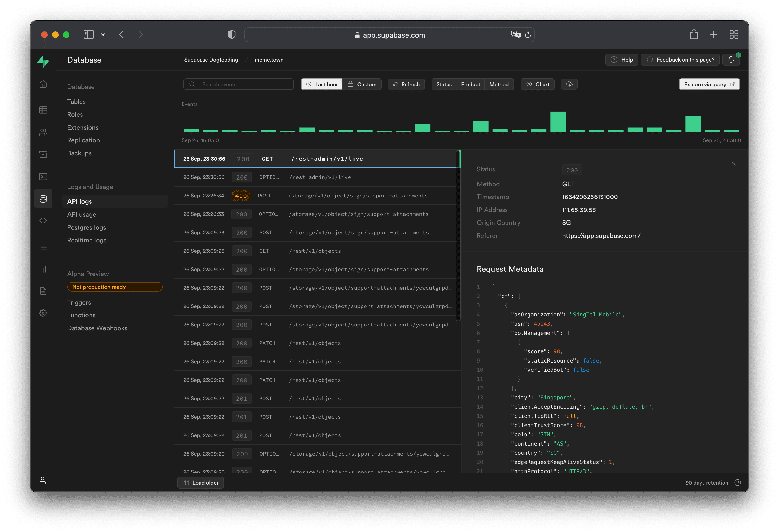Show Safari tab overview grid

734,34
